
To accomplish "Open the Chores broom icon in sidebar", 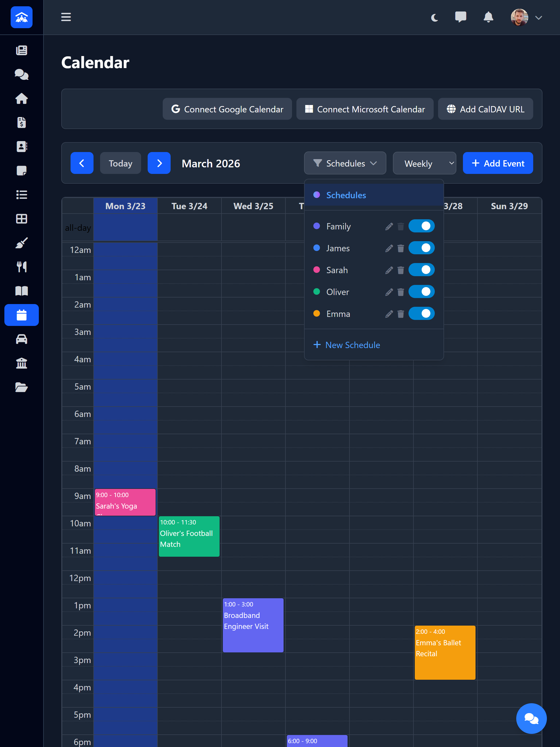I will [x=22, y=243].
